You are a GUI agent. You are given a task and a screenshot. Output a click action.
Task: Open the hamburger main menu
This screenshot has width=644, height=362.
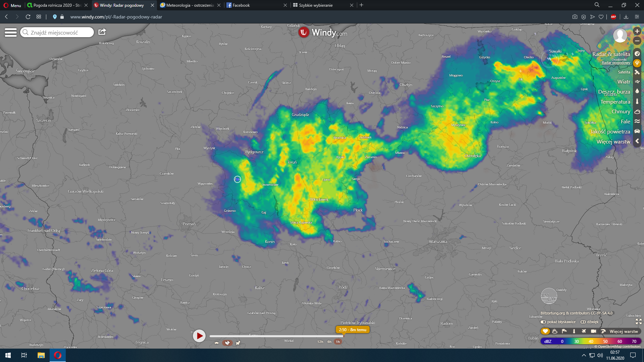[10, 32]
